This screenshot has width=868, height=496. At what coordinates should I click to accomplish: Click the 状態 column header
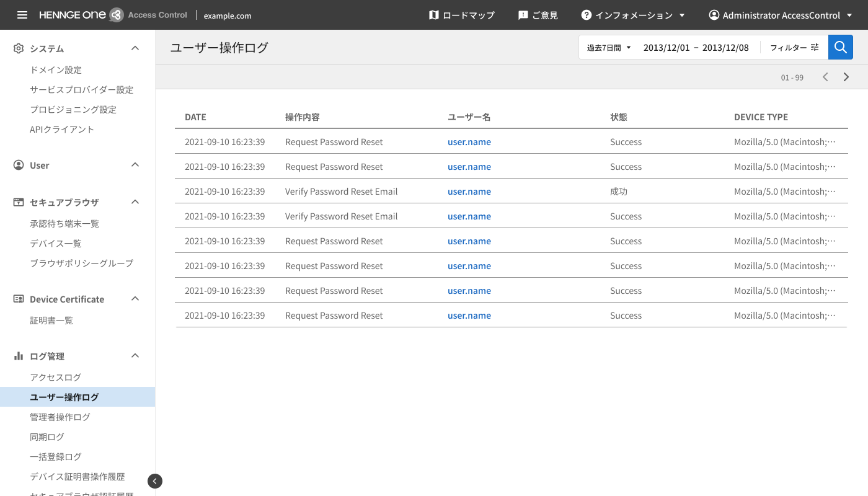click(619, 117)
